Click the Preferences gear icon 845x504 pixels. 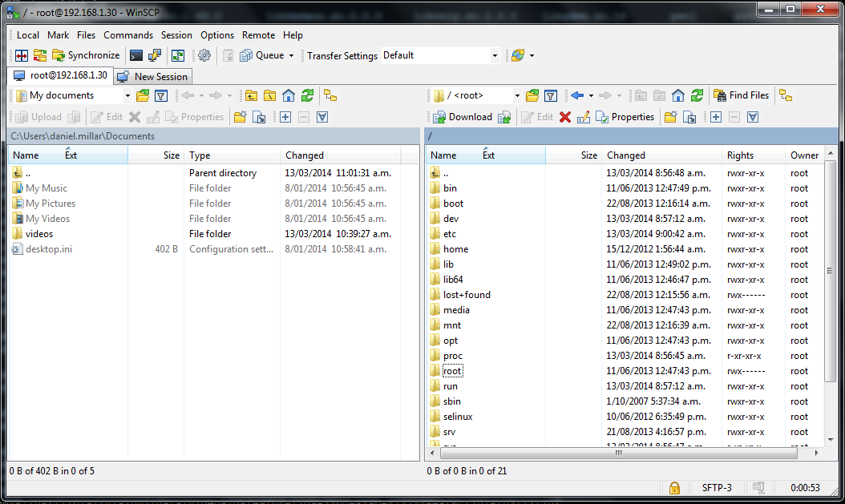point(204,55)
